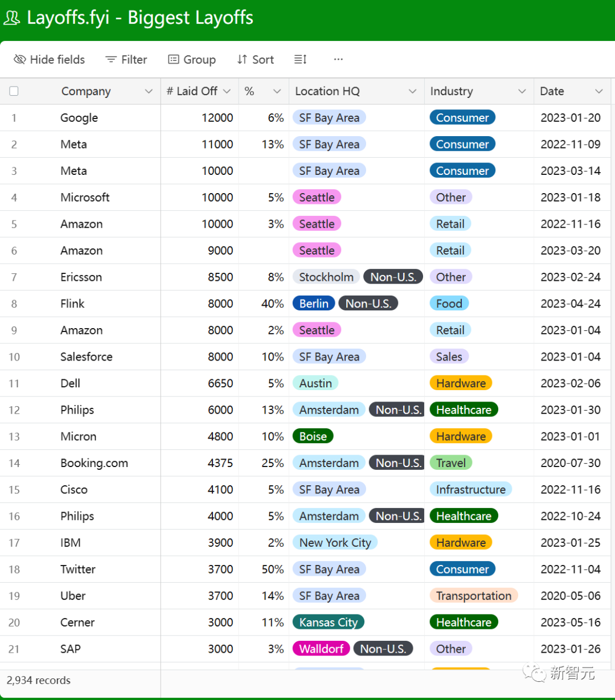This screenshot has width=615, height=700.
Task: Open the Date column dropdown arrow
Action: click(599, 91)
